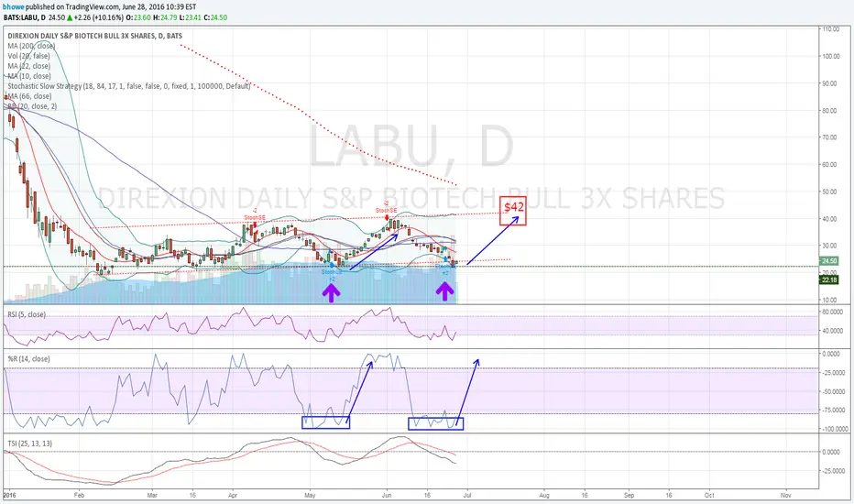The image size is (854, 504).
Task: Click the 40.0000 RSI axis label
Action: point(832,331)
